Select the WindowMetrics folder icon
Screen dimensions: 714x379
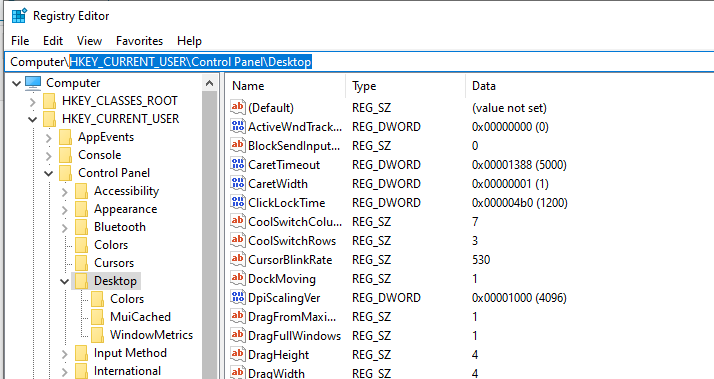coord(97,335)
